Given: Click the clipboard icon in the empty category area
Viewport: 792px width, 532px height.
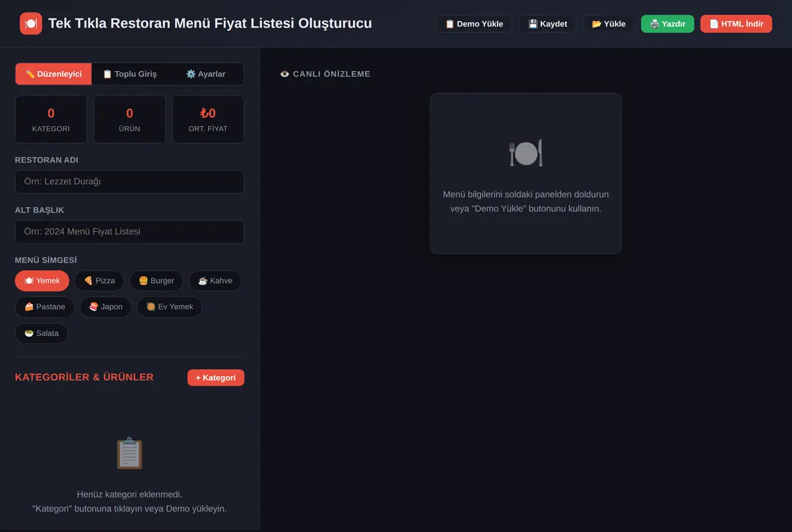Looking at the screenshot, I should point(129,453).
